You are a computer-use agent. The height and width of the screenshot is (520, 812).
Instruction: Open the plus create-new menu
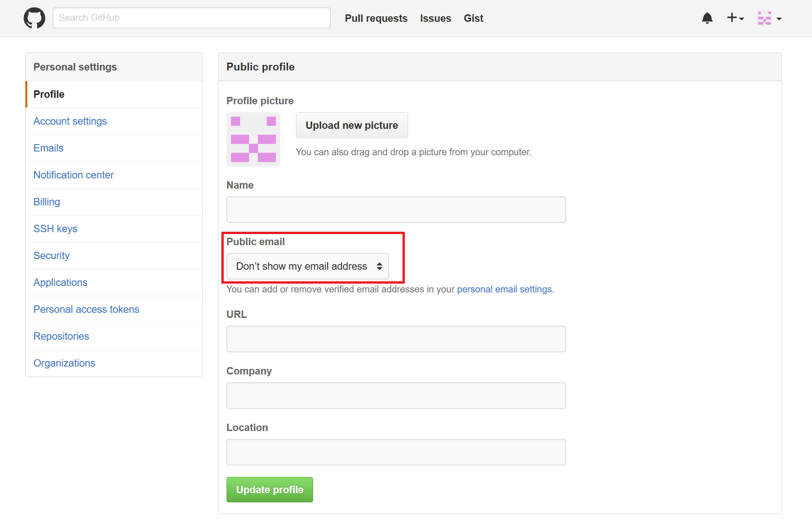click(735, 18)
